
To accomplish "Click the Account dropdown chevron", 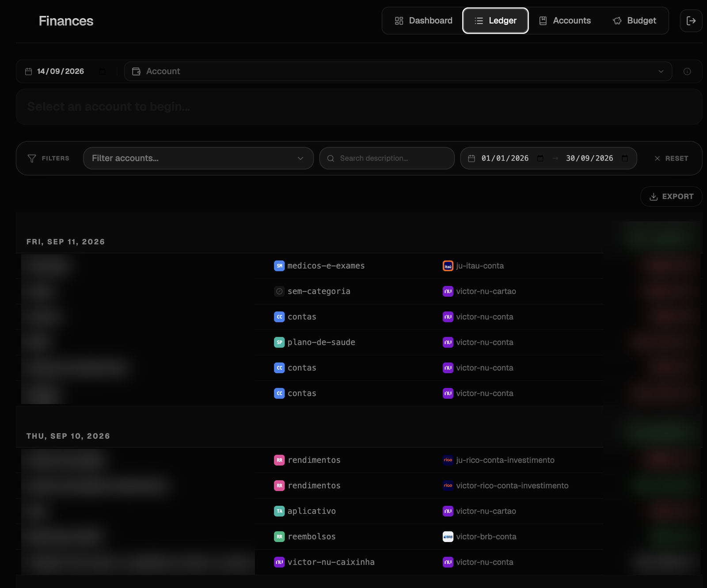I will pyautogui.click(x=661, y=71).
